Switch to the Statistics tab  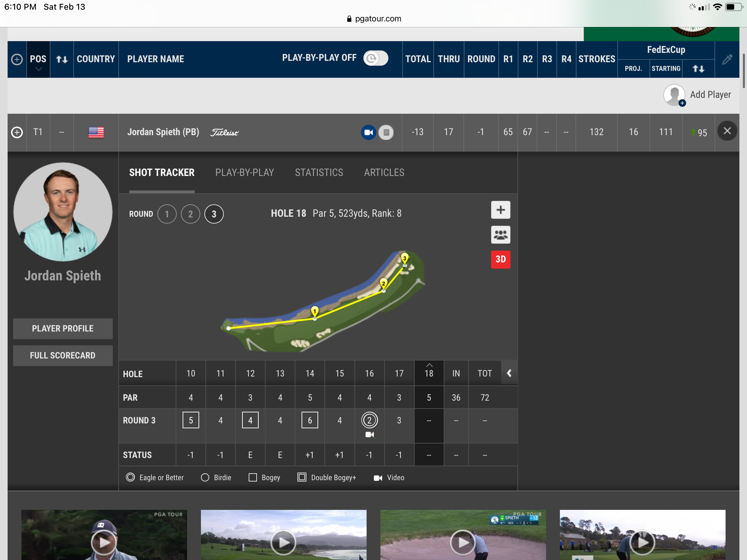click(x=319, y=172)
